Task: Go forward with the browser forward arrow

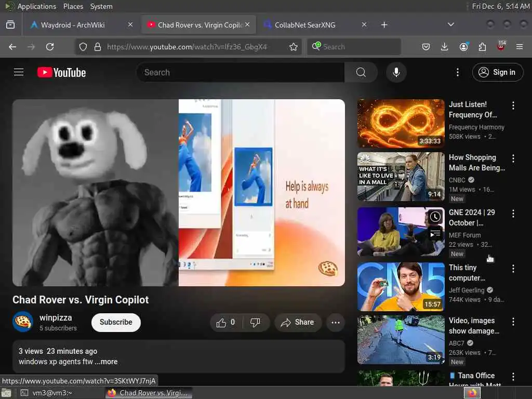Action: pyautogui.click(x=31, y=47)
